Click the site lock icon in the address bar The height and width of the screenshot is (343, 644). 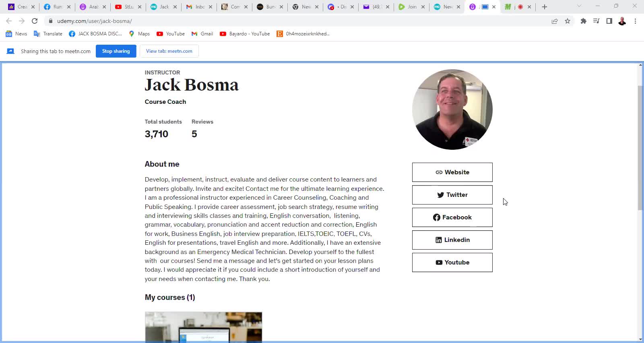pos(51,21)
